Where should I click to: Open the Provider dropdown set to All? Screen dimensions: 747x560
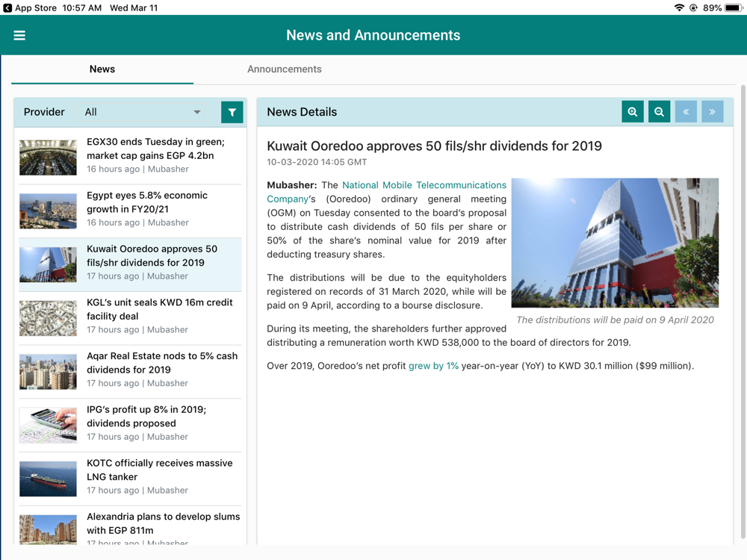click(142, 113)
